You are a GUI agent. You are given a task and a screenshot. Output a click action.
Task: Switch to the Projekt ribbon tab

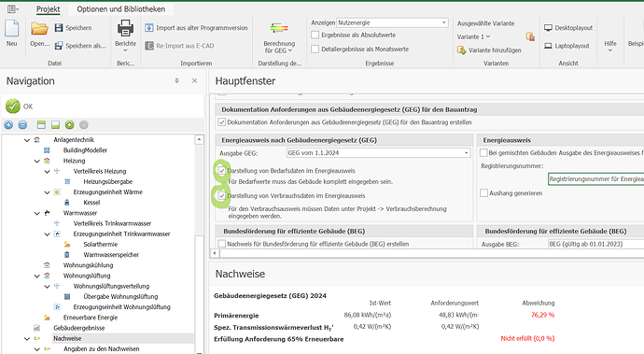click(x=48, y=9)
